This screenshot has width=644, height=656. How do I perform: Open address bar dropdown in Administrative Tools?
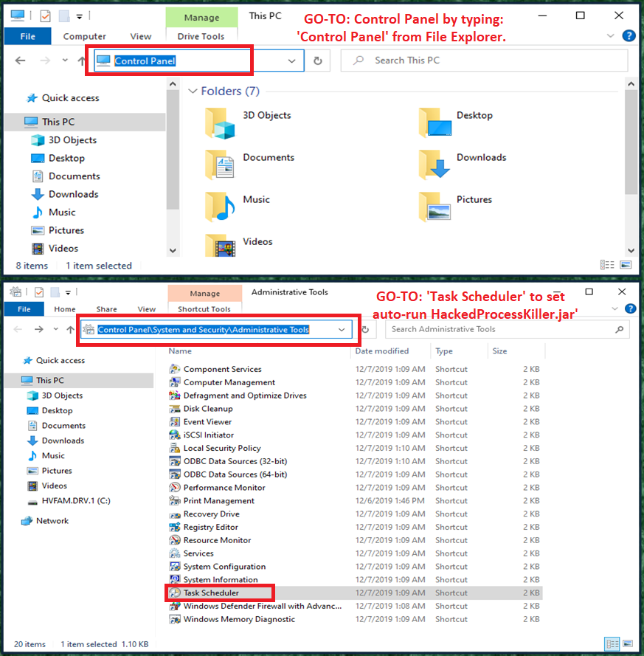[342, 330]
